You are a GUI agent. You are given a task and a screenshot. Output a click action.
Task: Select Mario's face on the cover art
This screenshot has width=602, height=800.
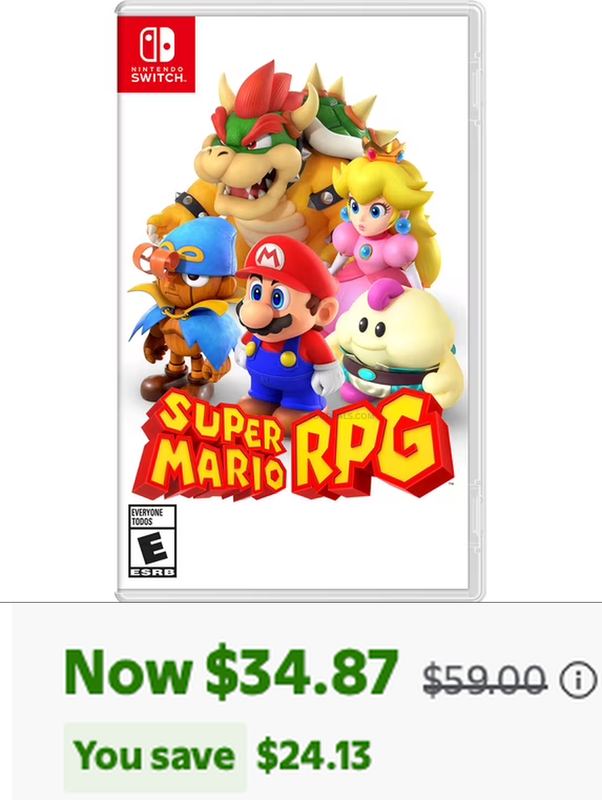[x=275, y=305]
